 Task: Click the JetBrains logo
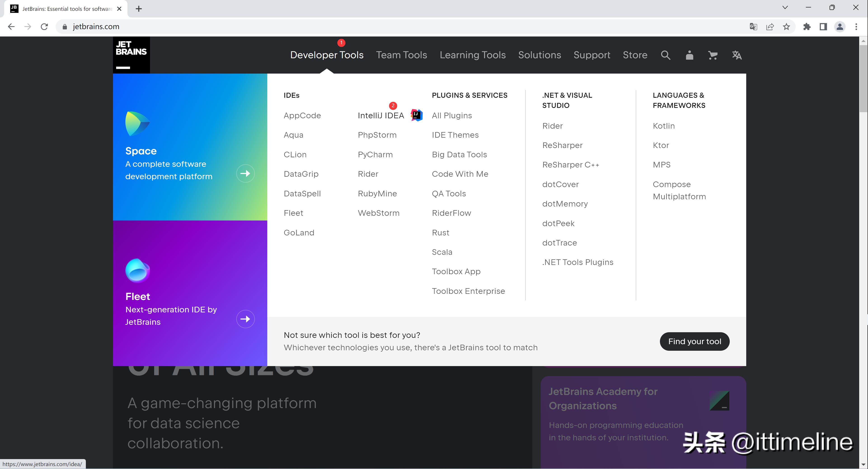coord(131,55)
